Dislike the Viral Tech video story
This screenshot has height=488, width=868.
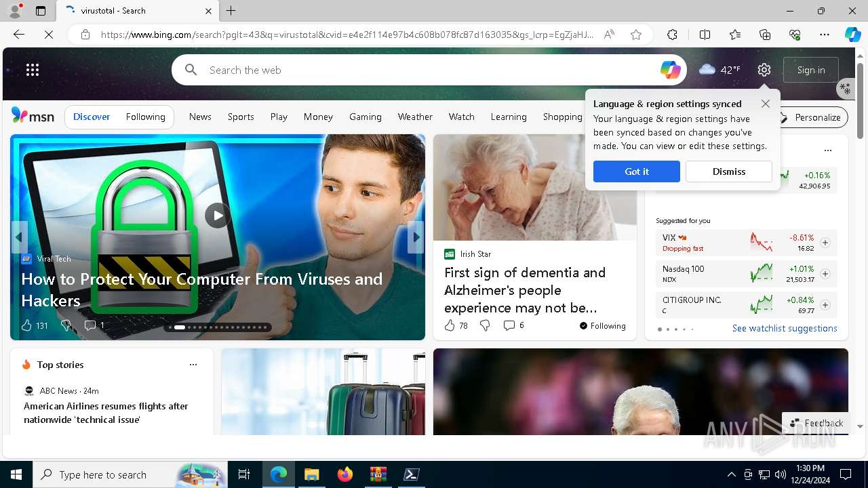click(x=66, y=325)
